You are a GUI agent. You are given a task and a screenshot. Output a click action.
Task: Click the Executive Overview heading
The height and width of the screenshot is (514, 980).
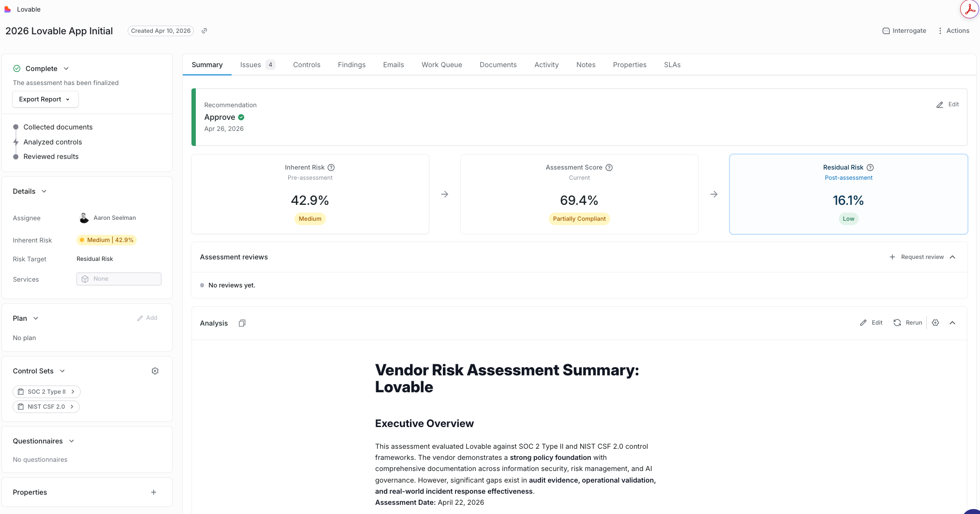424,424
